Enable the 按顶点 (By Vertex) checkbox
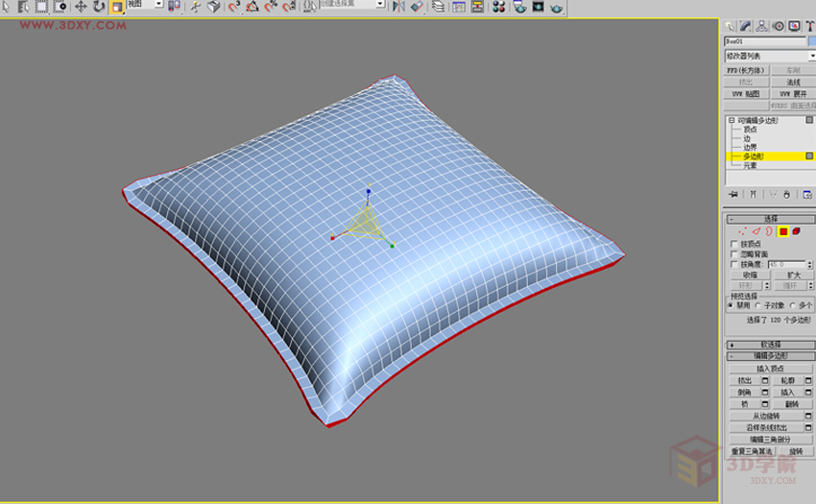The image size is (816, 504). point(735,244)
